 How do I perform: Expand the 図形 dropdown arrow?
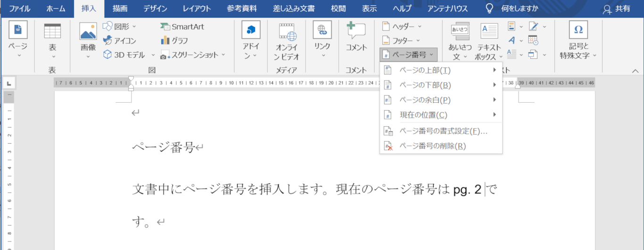click(134, 26)
